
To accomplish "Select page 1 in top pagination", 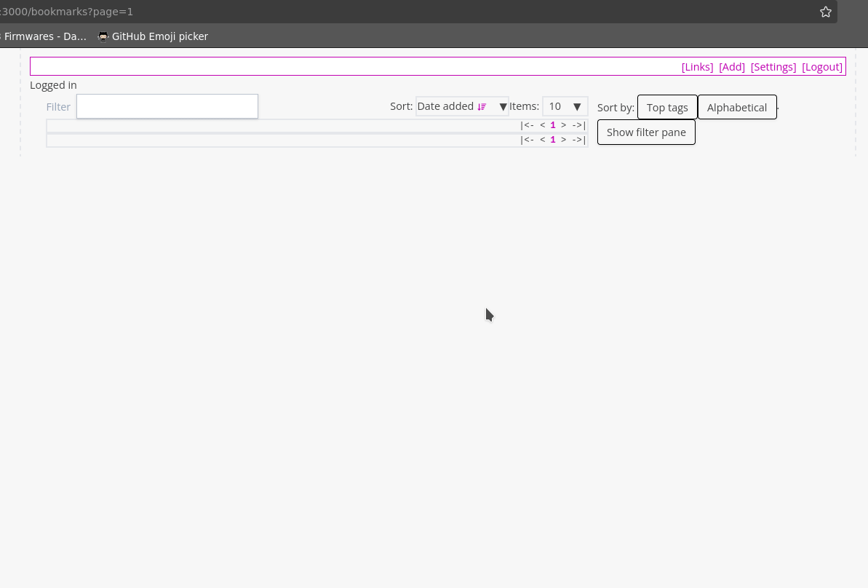I will [x=553, y=126].
